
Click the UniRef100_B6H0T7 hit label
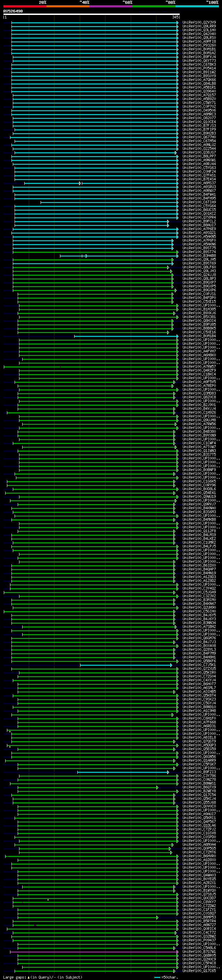(199, 684)
